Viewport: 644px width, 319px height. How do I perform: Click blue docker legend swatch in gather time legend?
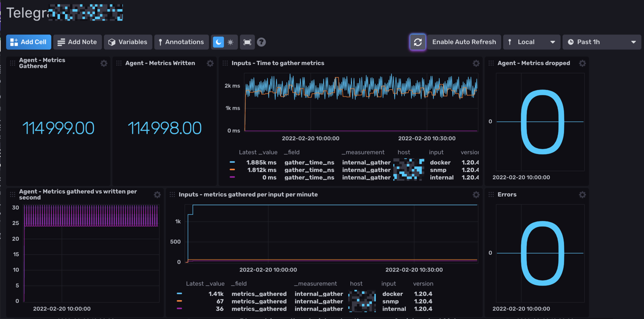(232, 162)
